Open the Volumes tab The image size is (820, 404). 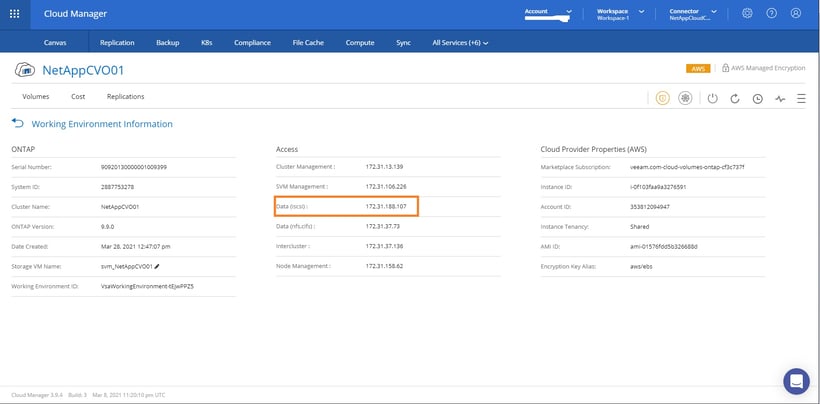pyautogui.click(x=36, y=96)
